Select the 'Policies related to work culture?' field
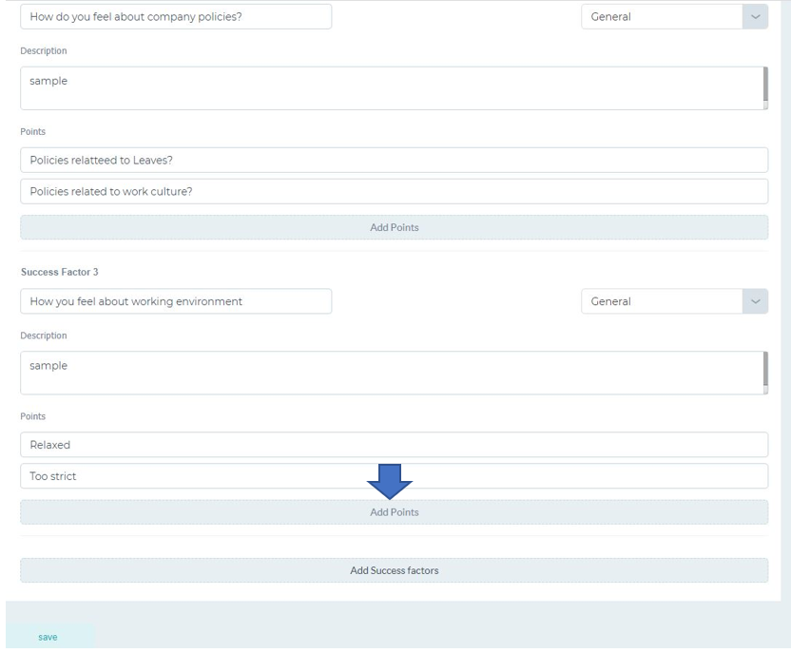The image size is (791, 672). [x=394, y=191]
